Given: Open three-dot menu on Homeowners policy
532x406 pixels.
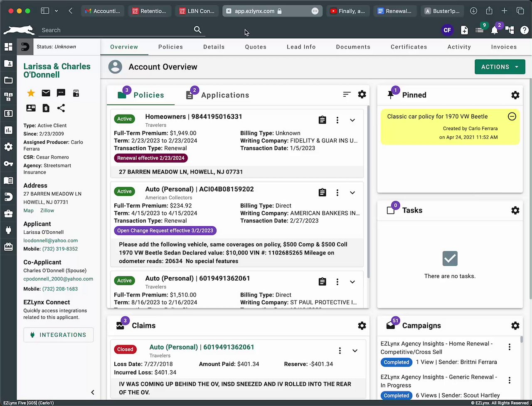Looking at the screenshot, I should point(337,120).
